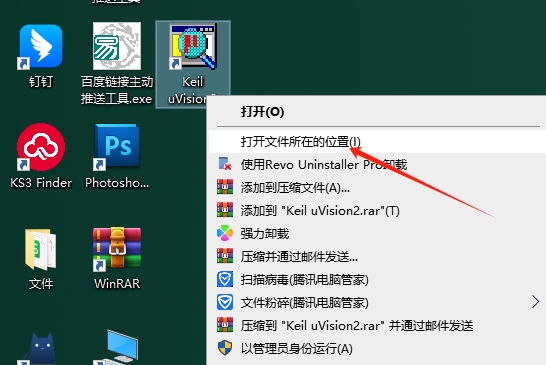Click blue shield icon beside 扫描病毒
Viewport: 546px width, 365px height.
pos(225,279)
